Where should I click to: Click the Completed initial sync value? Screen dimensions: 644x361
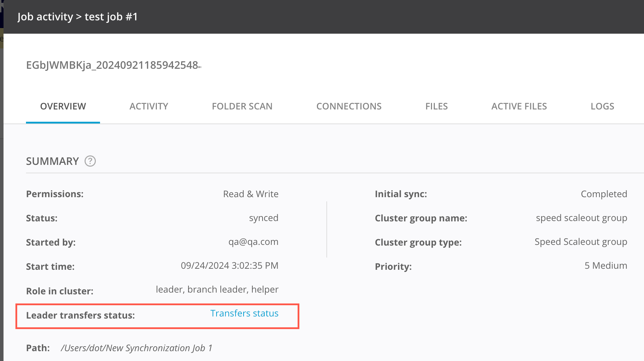click(604, 194)
